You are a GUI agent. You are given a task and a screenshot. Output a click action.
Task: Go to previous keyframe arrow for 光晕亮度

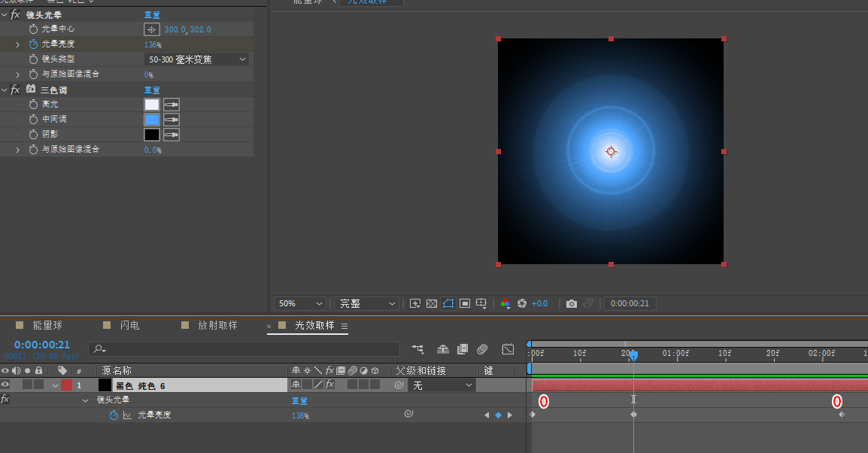pos(487,415)
